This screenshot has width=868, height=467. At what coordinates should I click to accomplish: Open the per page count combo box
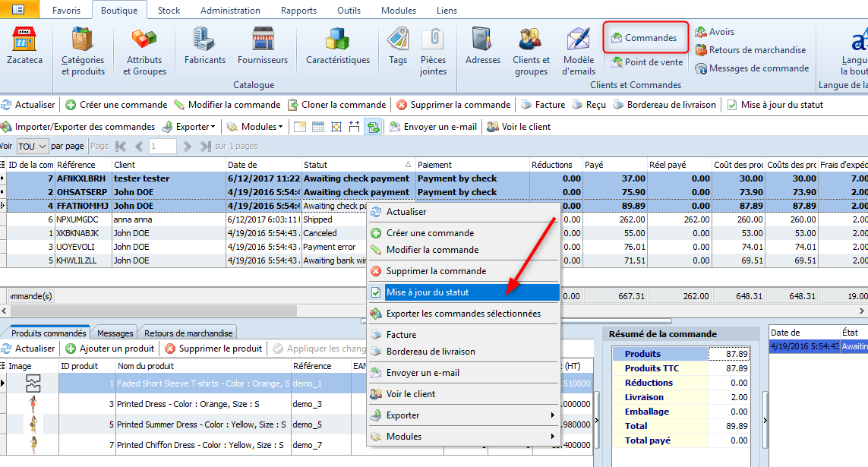pos(32,146)
